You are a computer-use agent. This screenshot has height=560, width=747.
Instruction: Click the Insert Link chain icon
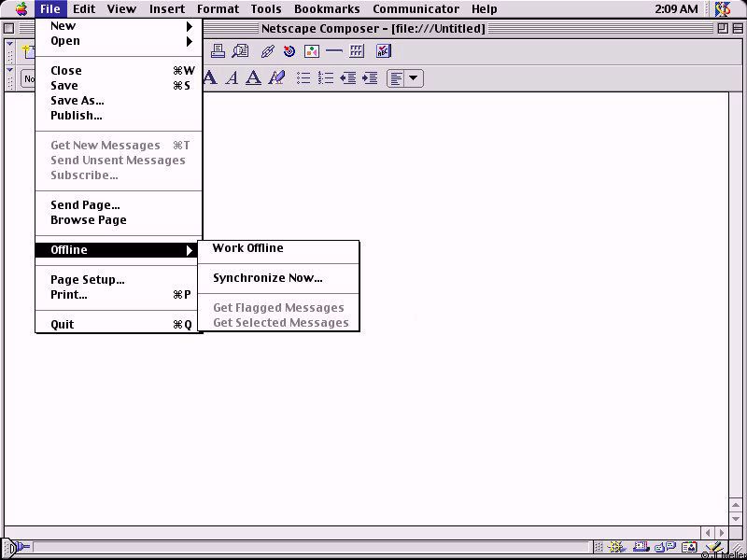(x=268, y=51)
